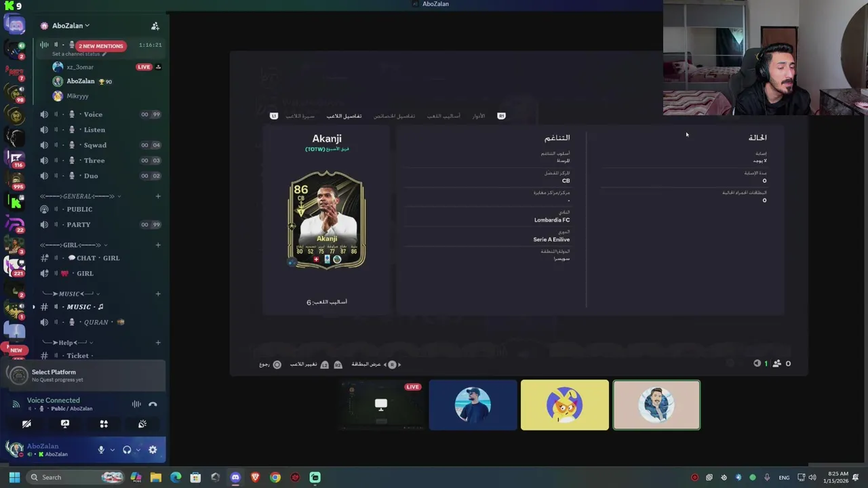Join the Duo voice channel
The width and height of the screenshot is (868, 488).
click(100, 176)
